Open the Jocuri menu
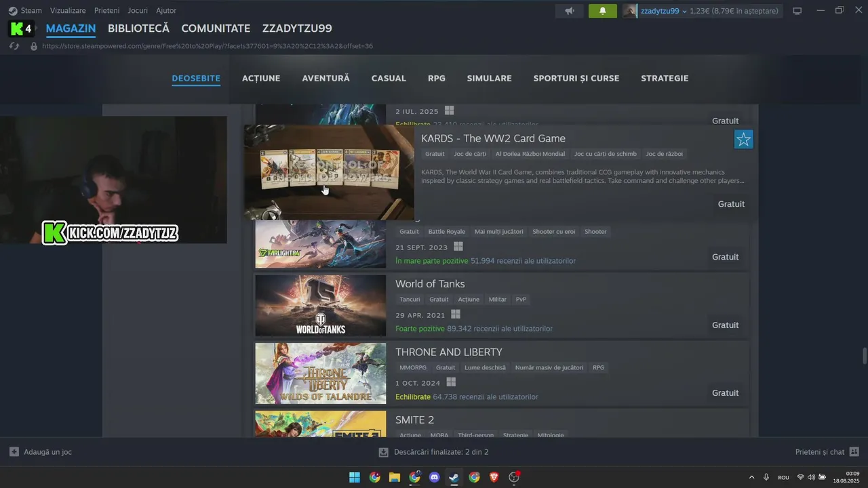Viewport: 868px width, 488px height. (x=138, y=11)
